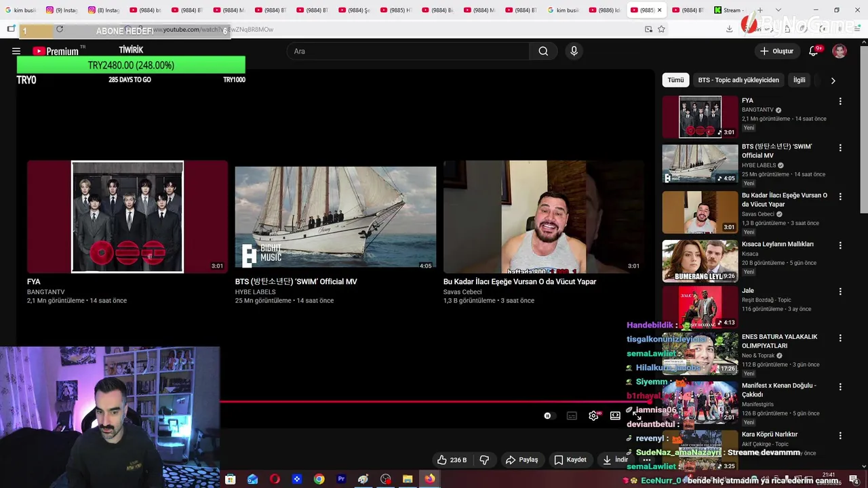This screenshot has width=868, height=488.
Task: Open options for Kısaca Leylanın Malikları
Action: (x=840, y=245)
